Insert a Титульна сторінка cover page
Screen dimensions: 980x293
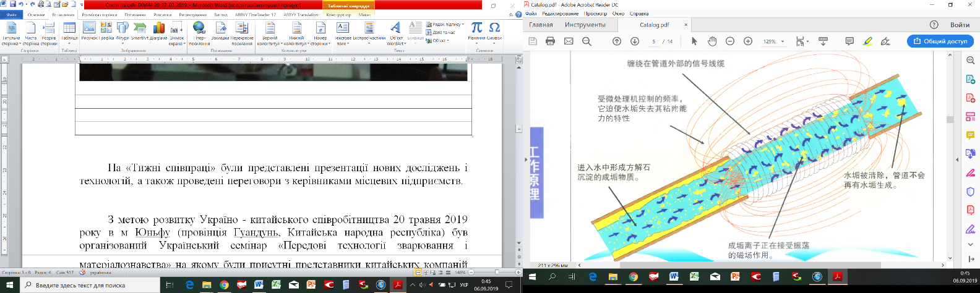coord(11,33)
